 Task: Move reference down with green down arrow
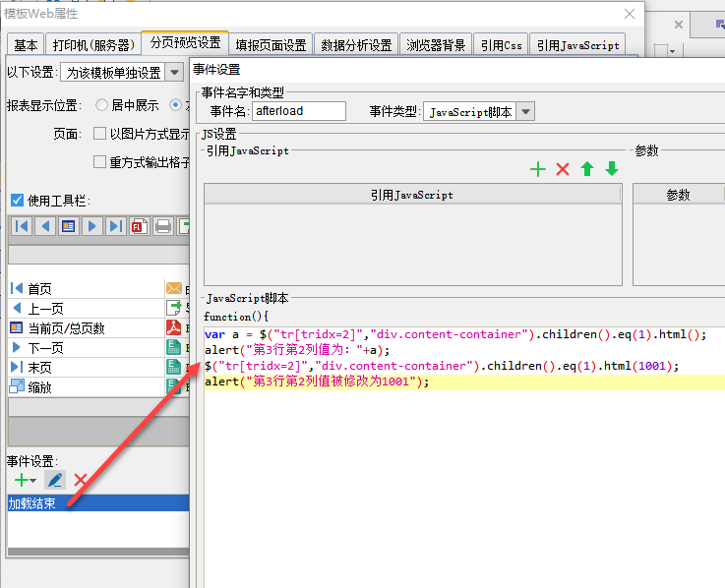click(612, 169)
